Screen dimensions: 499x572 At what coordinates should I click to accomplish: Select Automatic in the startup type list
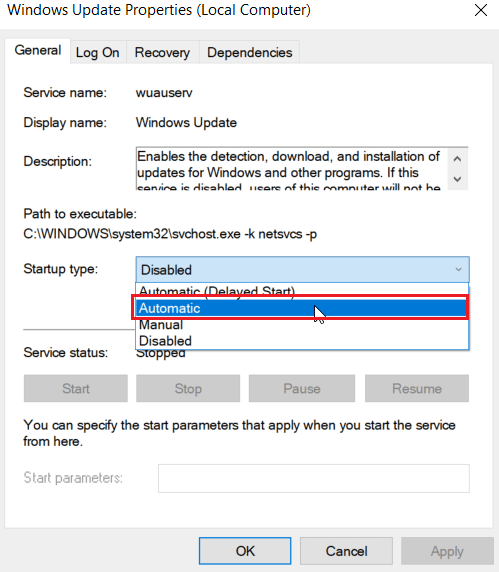coord(302,308)
